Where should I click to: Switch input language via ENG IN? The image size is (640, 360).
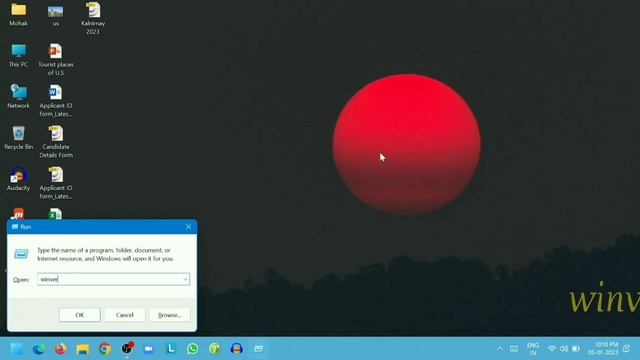point(533,349)
